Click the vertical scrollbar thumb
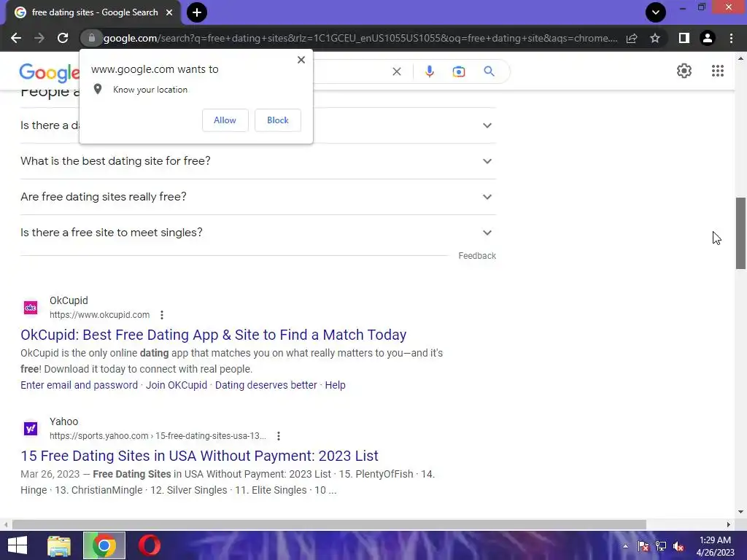 (x=741, y=233)
